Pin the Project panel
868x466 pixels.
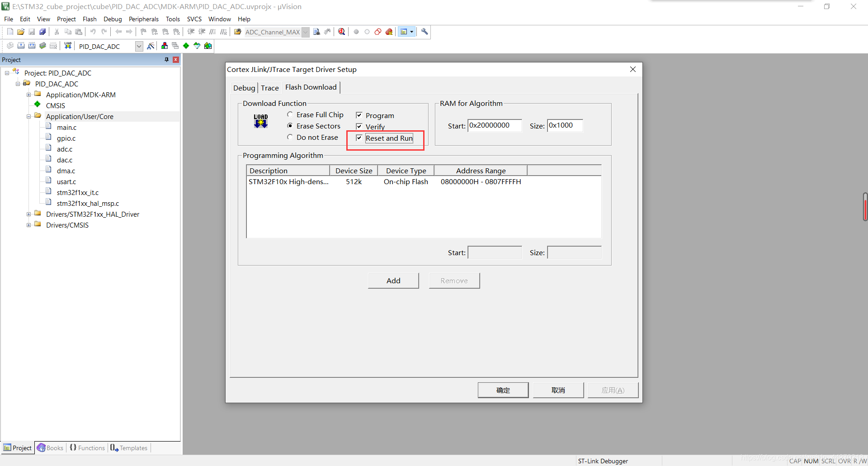[166, 60]
